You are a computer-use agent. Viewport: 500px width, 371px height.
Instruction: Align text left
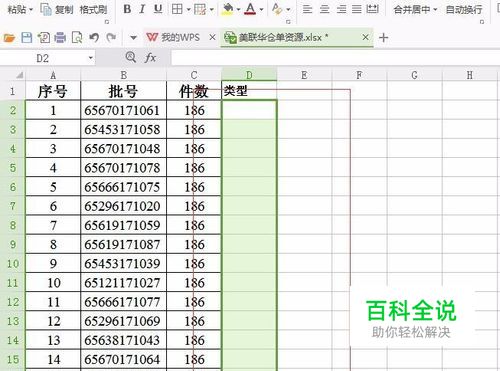point(307,9)
